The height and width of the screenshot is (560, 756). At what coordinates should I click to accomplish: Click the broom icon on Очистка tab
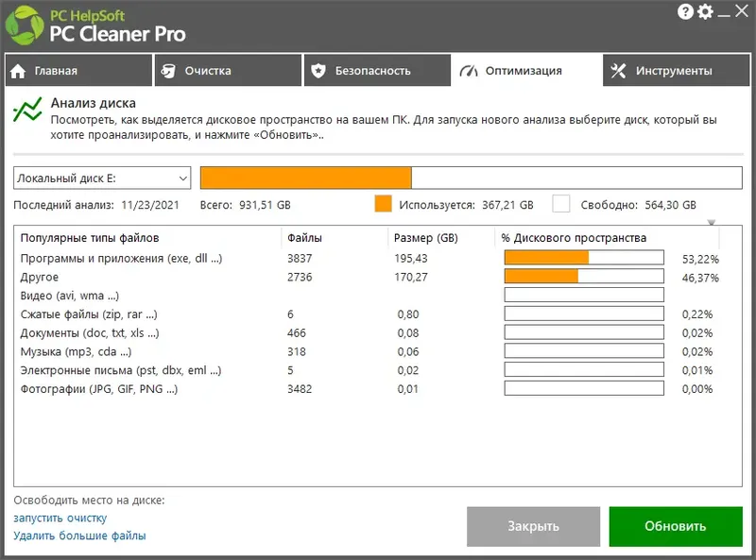(168, 71)
